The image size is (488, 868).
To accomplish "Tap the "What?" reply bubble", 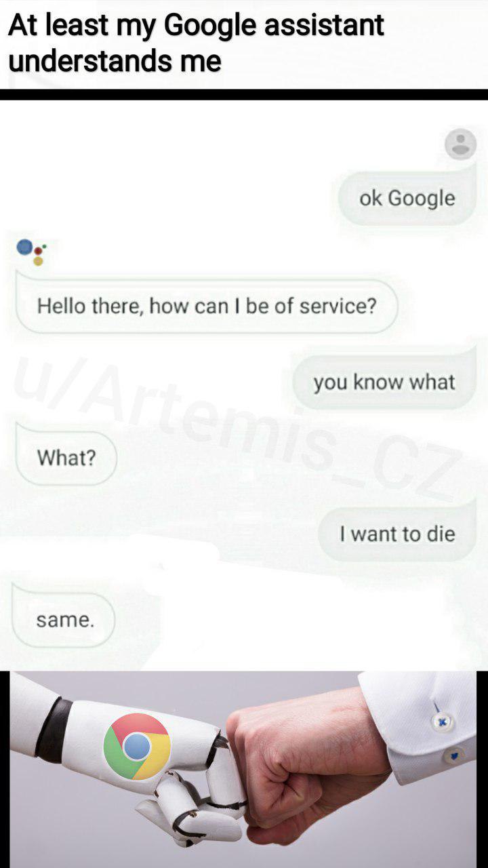I will point(66,458).
